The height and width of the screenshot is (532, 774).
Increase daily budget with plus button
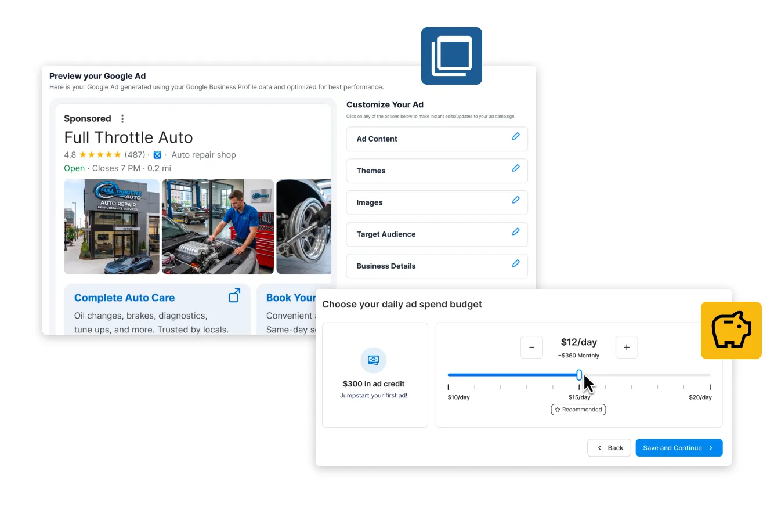(x=627, y=348)
